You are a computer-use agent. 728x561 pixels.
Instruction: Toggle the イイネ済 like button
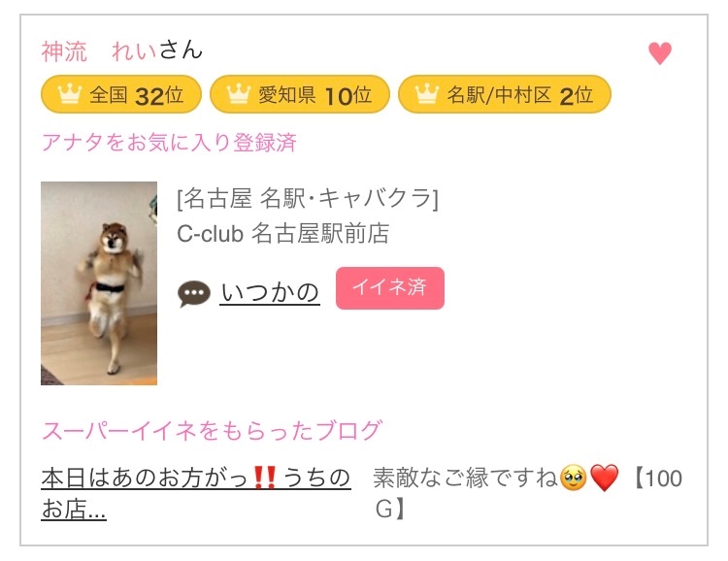click(x=390, y=288)
